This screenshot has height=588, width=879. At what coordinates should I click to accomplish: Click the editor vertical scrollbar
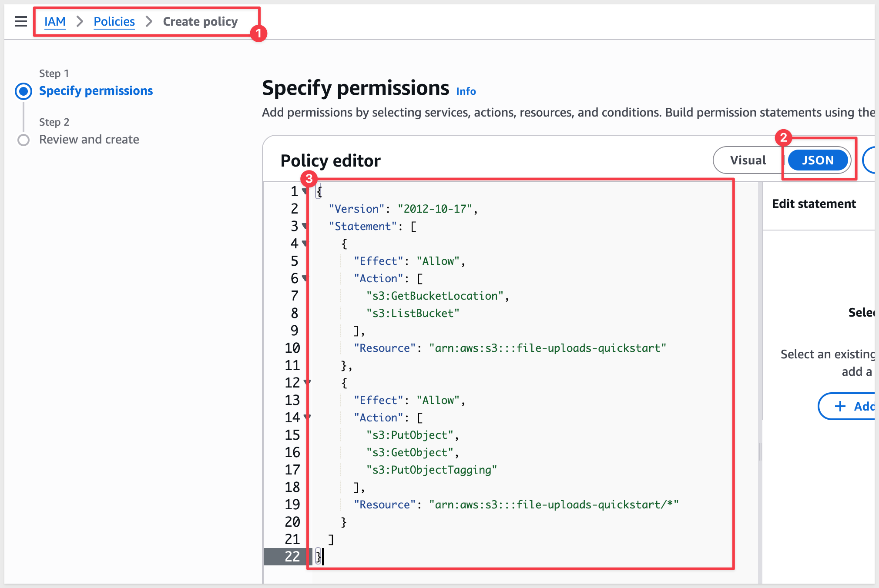click(760, 304)
